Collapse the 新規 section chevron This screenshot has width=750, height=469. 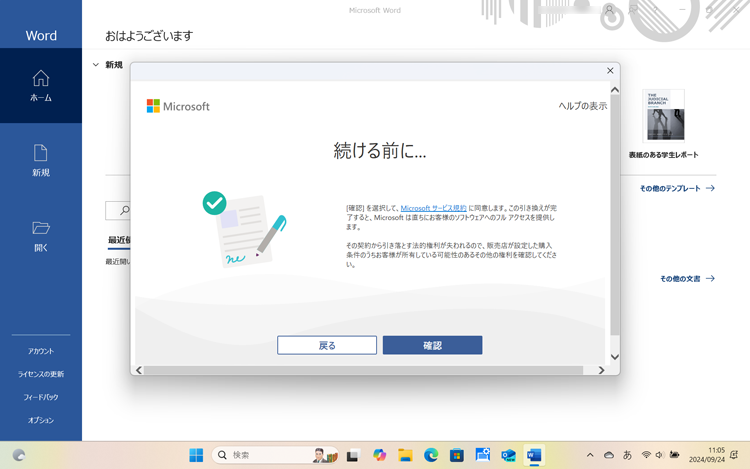tap(96, 65)
